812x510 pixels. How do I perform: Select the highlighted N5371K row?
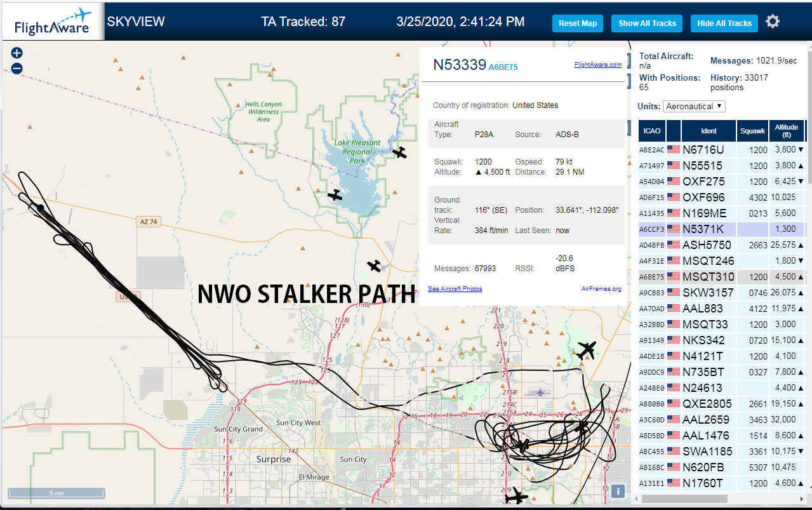point(722,229)
